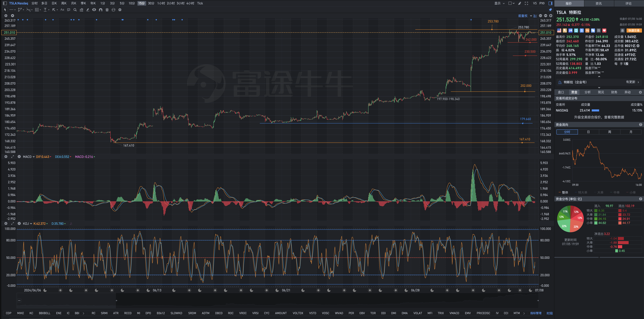The height and width of the screenshot is (319, 644).
Task: Maximize the KDJ indicator pane
Action: (x=13, y=224)
